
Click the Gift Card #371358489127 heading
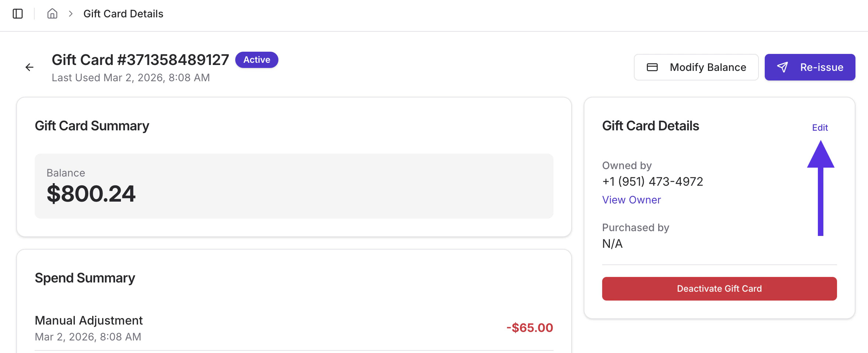pyautogui.click(x=140, y=60)
